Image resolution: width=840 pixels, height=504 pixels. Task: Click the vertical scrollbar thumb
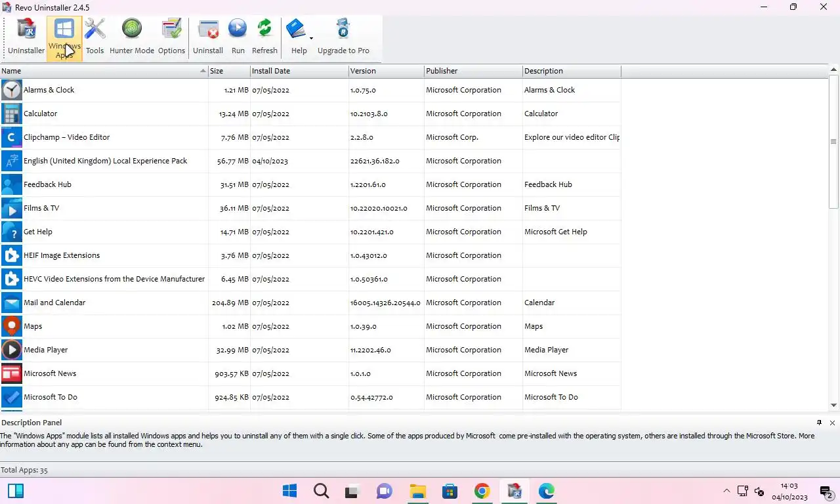(834, 142)
